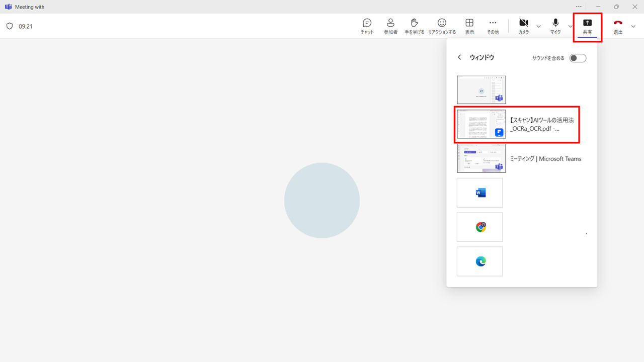Mute the microphone (マイク)
The height and width of the screenshot is (362, 644).
point(555,26)
